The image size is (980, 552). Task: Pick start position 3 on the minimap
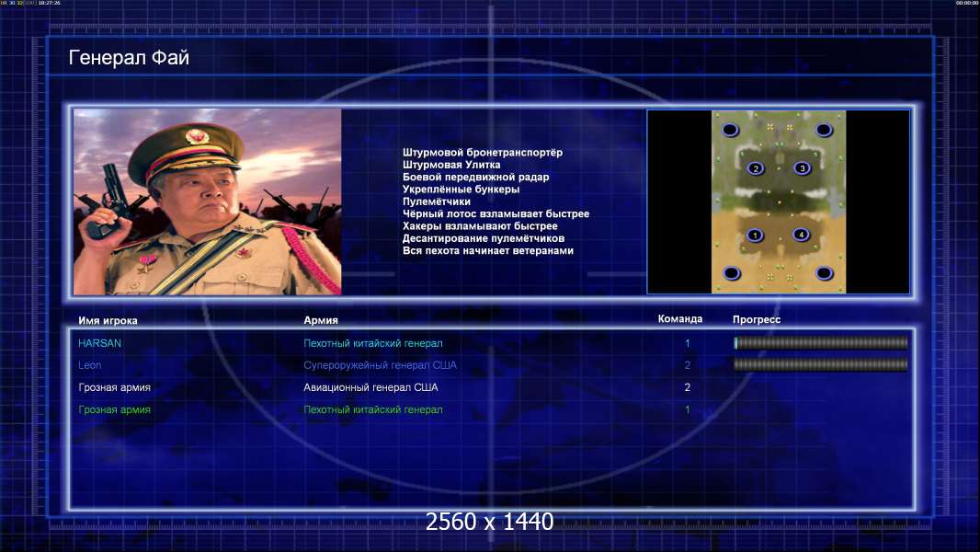click(x=803, y=168)
